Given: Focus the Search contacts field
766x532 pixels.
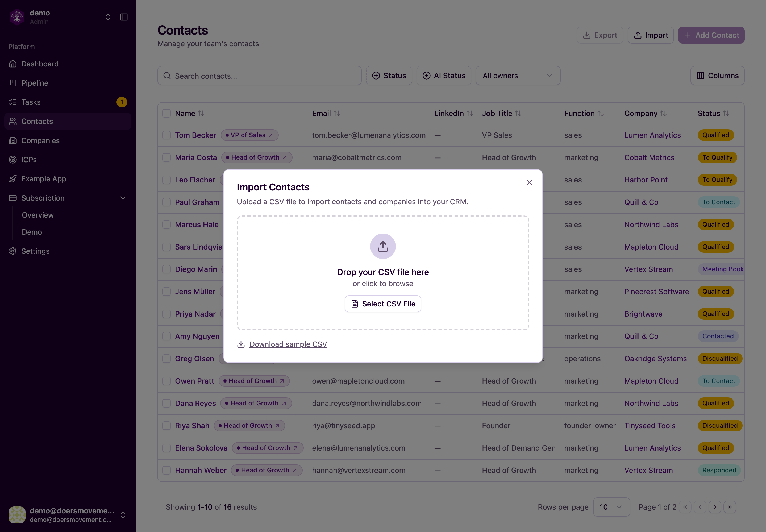Looking at the screenshot, I should pyautogui.click(x=259, y=76).
